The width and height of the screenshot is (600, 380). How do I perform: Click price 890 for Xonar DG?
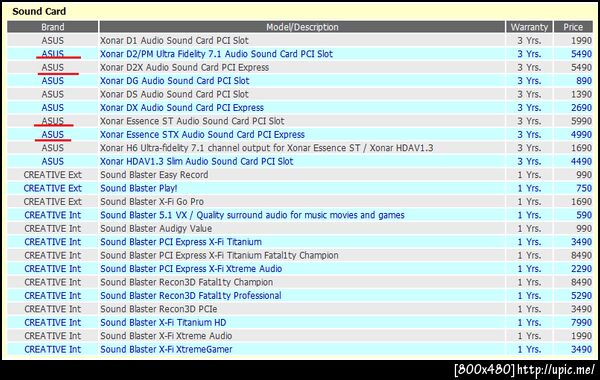coord(584,81)
